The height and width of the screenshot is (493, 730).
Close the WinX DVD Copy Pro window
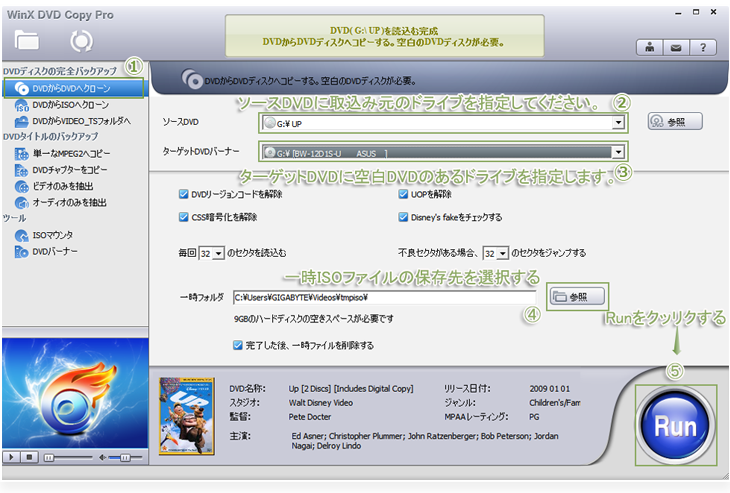713,12
